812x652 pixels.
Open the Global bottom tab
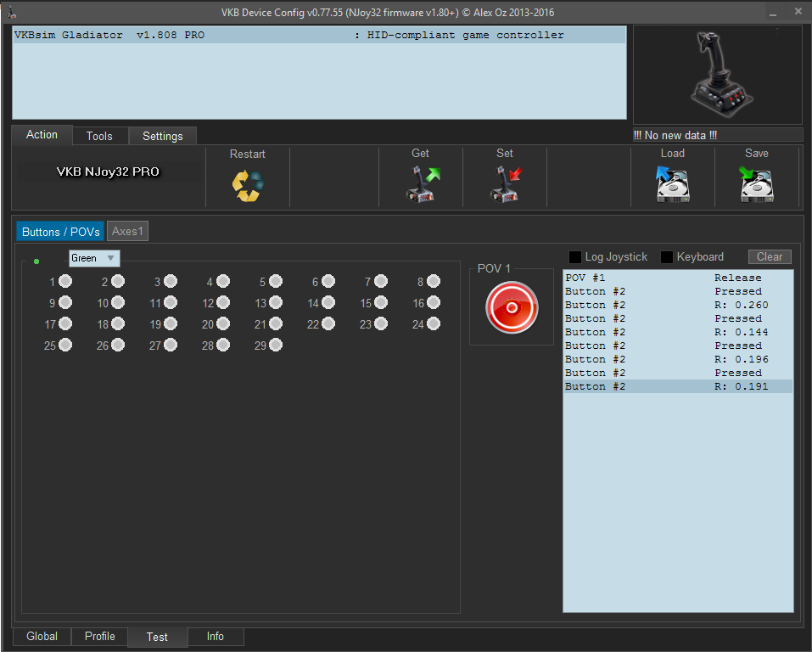[42, 637]
